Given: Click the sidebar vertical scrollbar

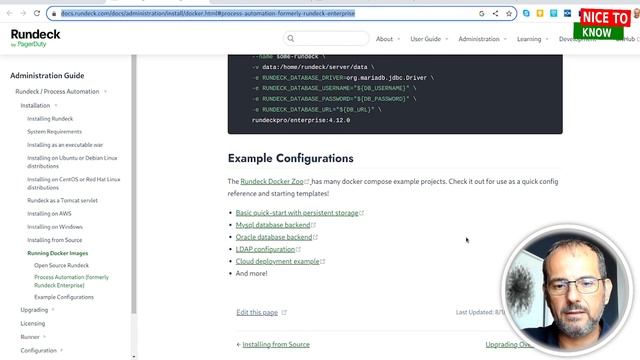Looking at the screenshot, I should pyautogui.click(x=134, y=184).
